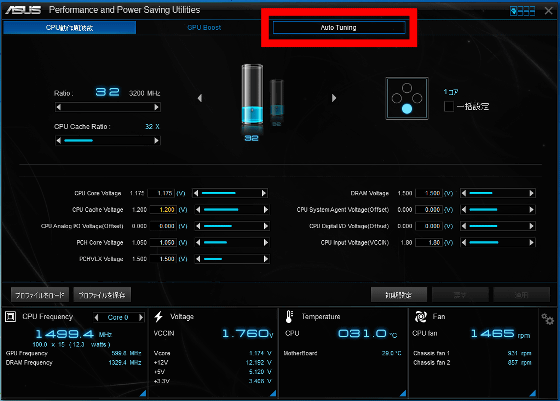Increase DRAM Voltage with right arrow

531,193
